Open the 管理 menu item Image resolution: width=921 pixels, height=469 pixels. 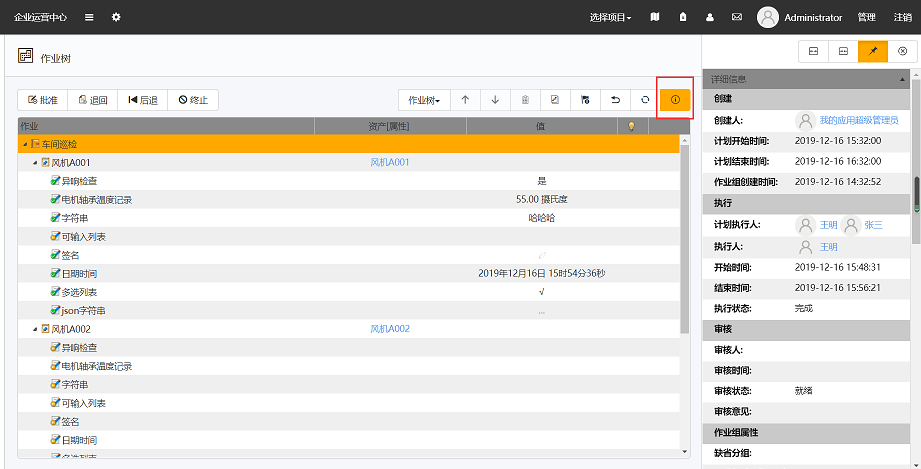[x=866, y=17]
